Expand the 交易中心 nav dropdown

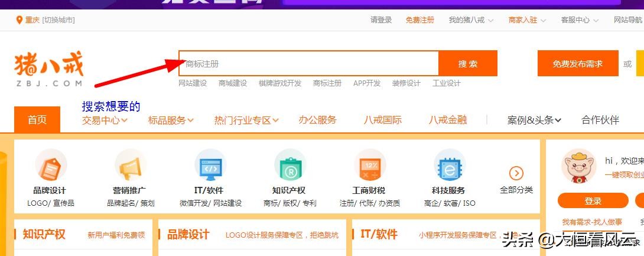click(x=105, y=120)
